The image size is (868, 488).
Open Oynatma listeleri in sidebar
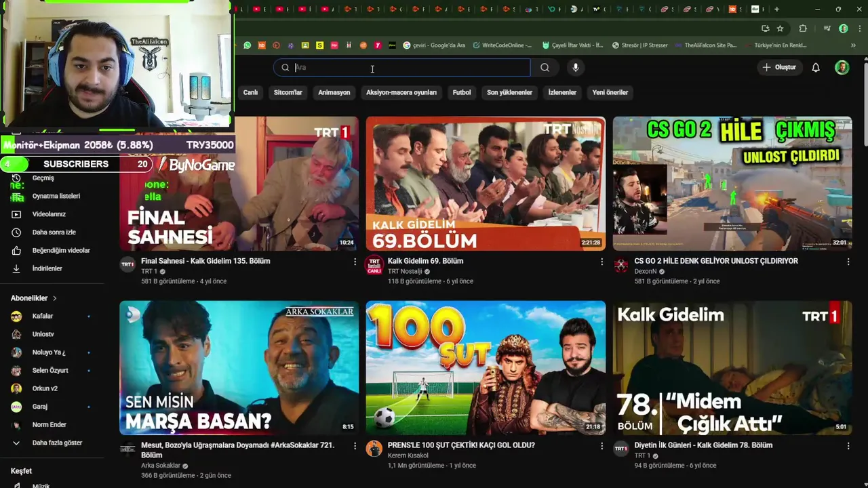pyautogui.click(x=56, y=196)
